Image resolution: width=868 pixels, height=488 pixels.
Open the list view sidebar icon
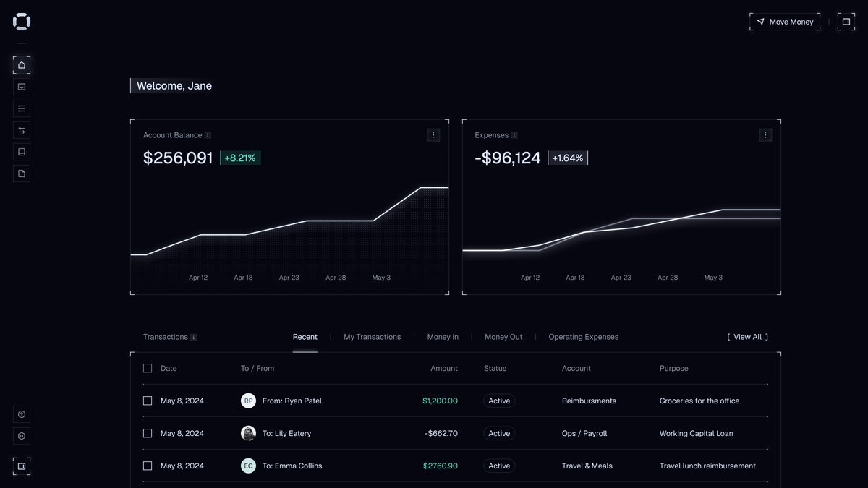click(x=22, y=108)
